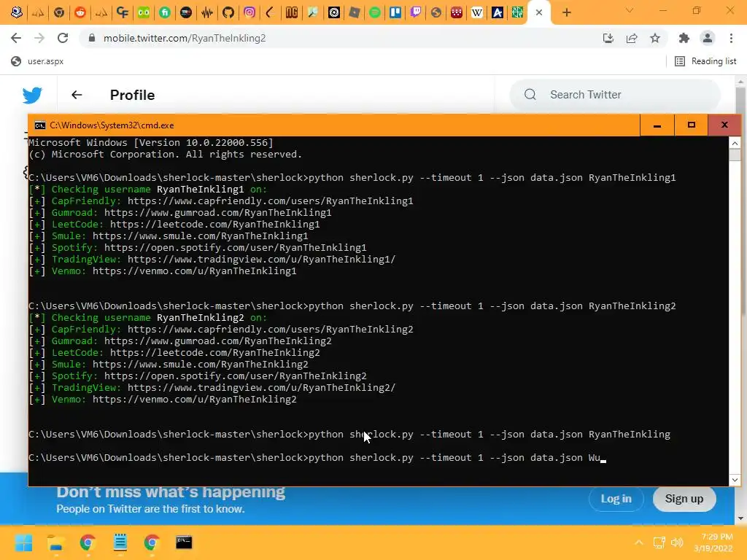Click the TradingView RyanTheInkling1 URL
Image resolution: width=747 pixels, height=560 pixels.
click(262, 260)
